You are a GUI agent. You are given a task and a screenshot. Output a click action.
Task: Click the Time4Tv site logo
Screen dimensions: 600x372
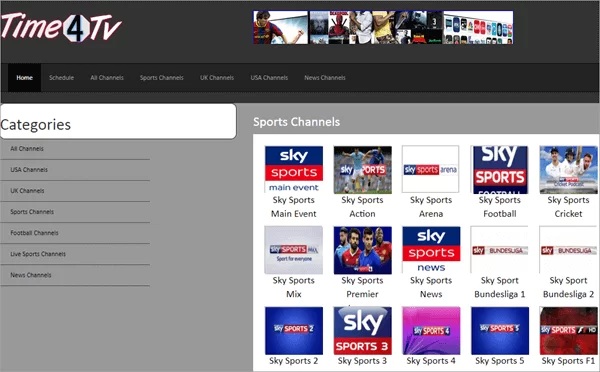pos(61,28)
